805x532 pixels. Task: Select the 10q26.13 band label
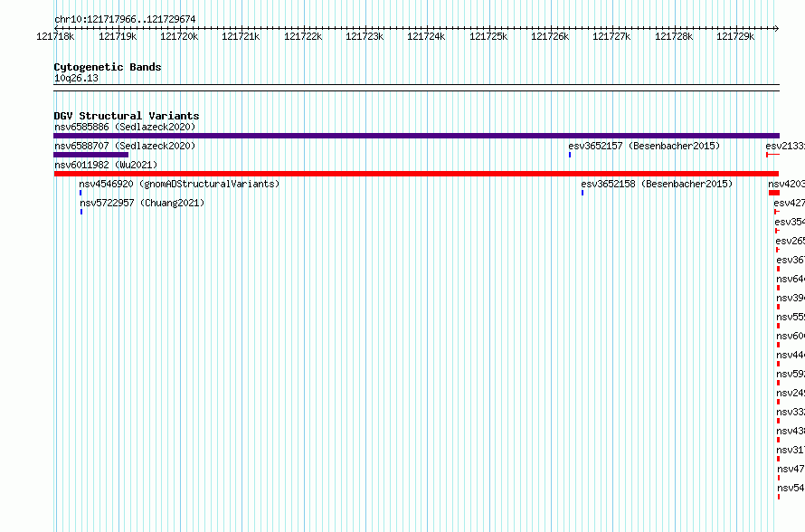76,78
